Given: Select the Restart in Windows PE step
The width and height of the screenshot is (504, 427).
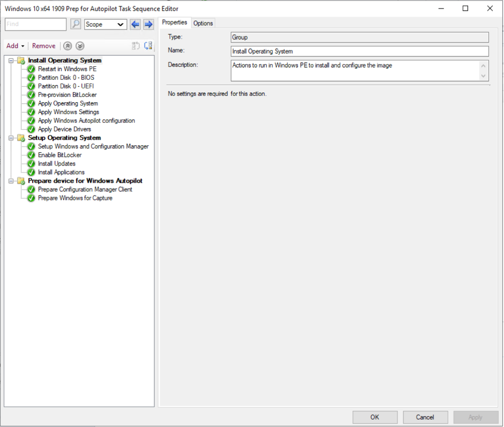Looking at the screenshot, I should click(66, 69).
